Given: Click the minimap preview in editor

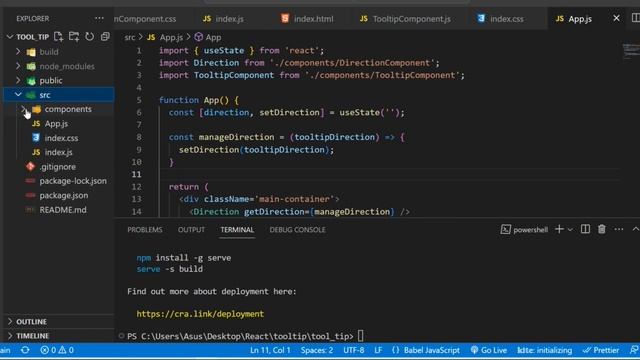Looking at the screenshot, I should 631,51.
